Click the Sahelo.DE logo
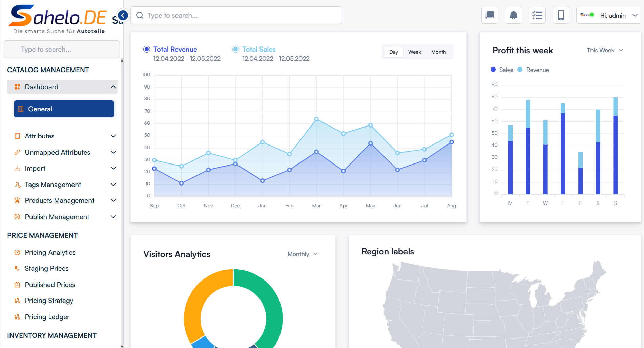The image size is (644, 348). 58,19
